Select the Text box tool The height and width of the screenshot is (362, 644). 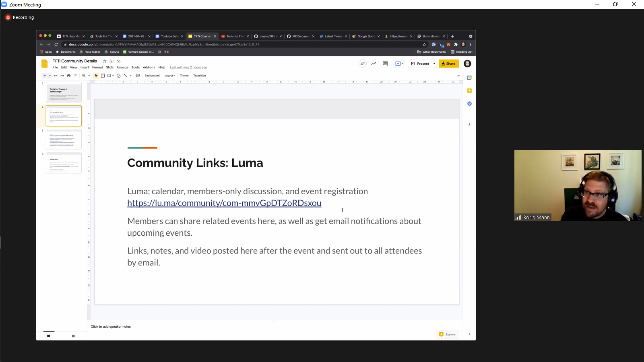point(103,76)
